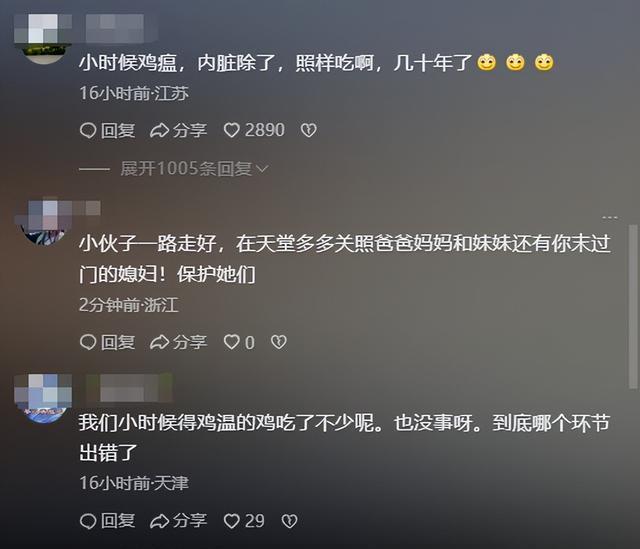The image size is (640, 549).
Task: Open Zhejiang commenter's avatar
Action: [43, 223]
